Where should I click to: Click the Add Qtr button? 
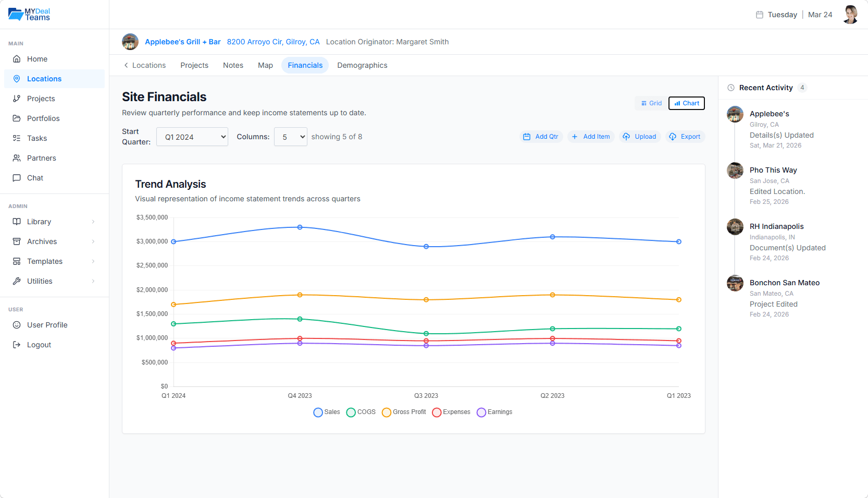click(541, 137)
